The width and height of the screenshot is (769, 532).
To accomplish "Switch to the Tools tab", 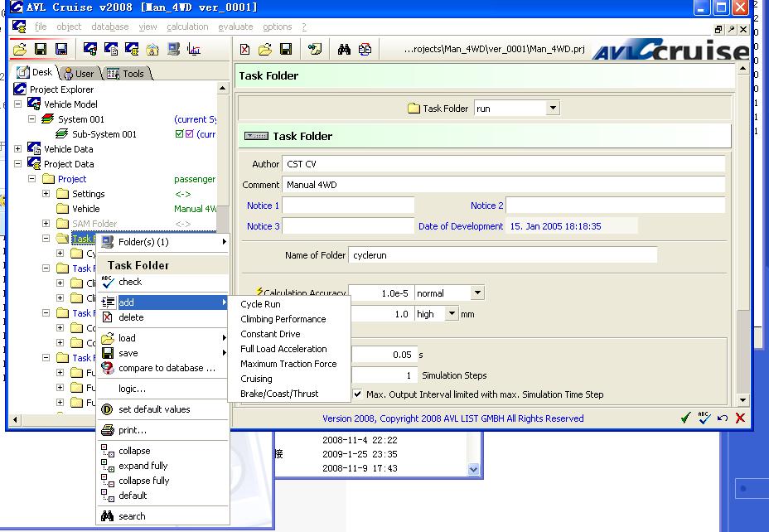I will click(x=126, y=74).
